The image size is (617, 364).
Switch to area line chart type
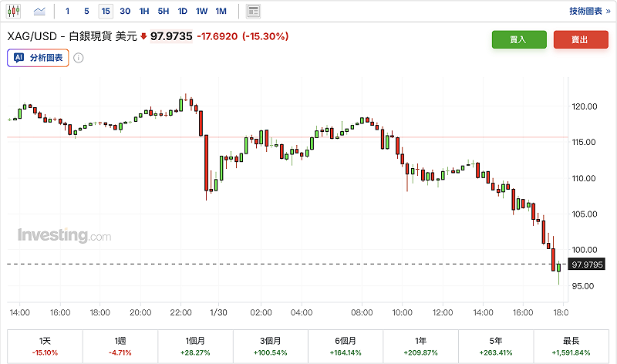(39, 12)
